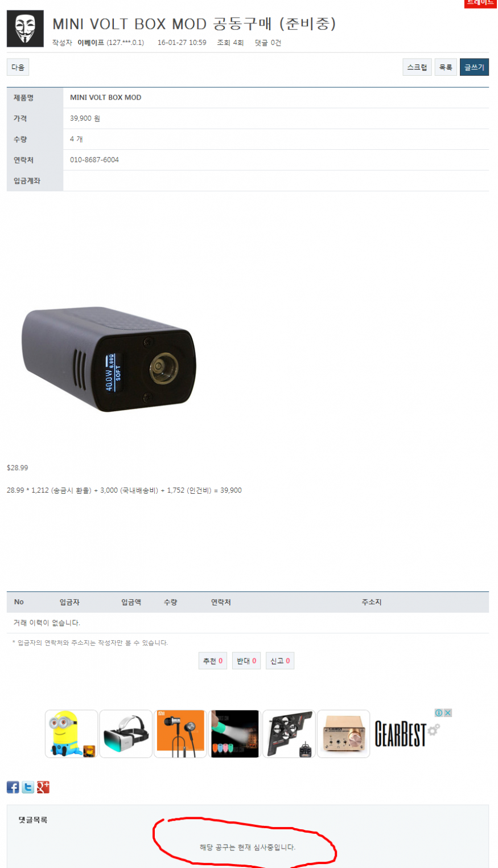Open the minion toy ad thumbnail
The width and height of the screenshot is (498, 868).
coord(72,734)
